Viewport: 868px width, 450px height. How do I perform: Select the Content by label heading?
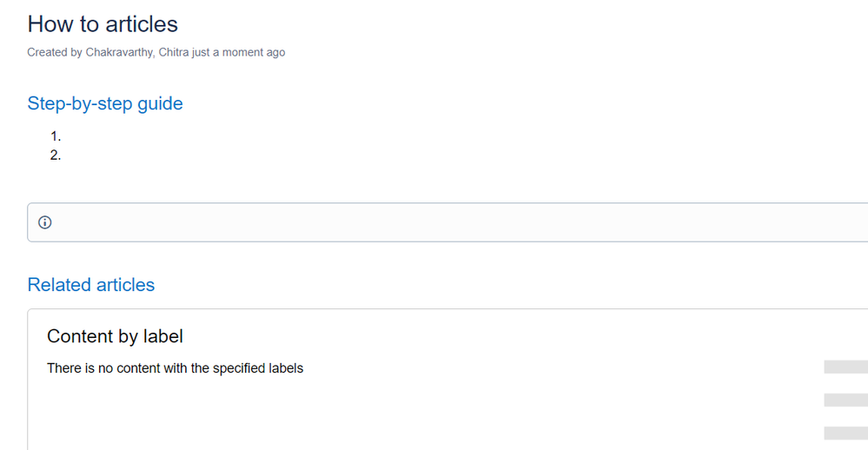tap(116, 336)
